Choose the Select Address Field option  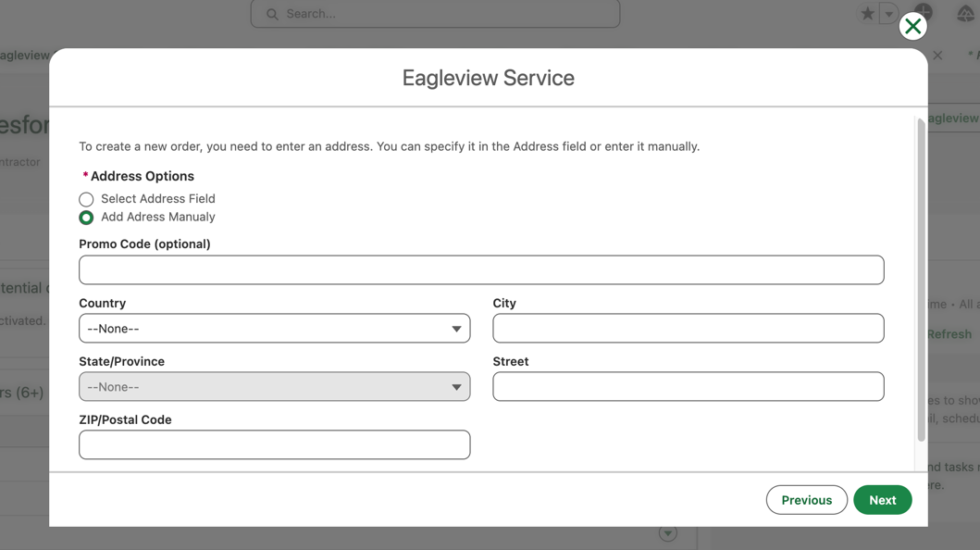pyautogui.click(x=86, y=199)
